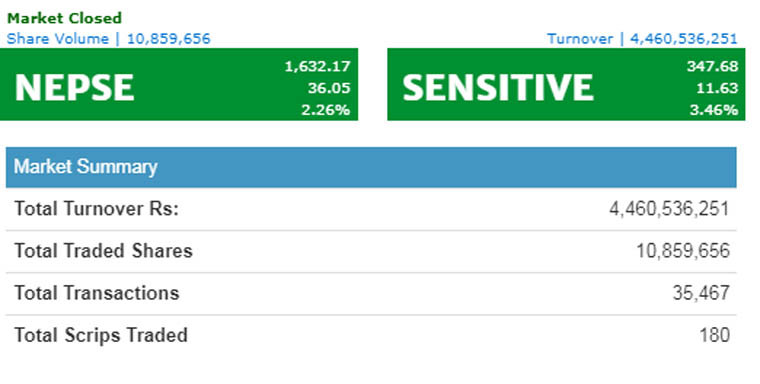Viewport: 760px width, 384px height.
Task: Select the traded shares value in table
Action: pyautogui.click(x=683, y=251)
